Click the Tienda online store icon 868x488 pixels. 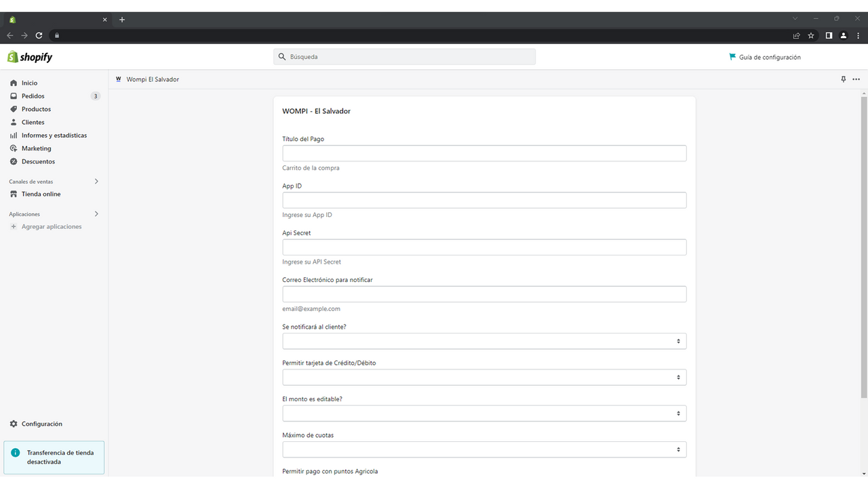(14, 195)
